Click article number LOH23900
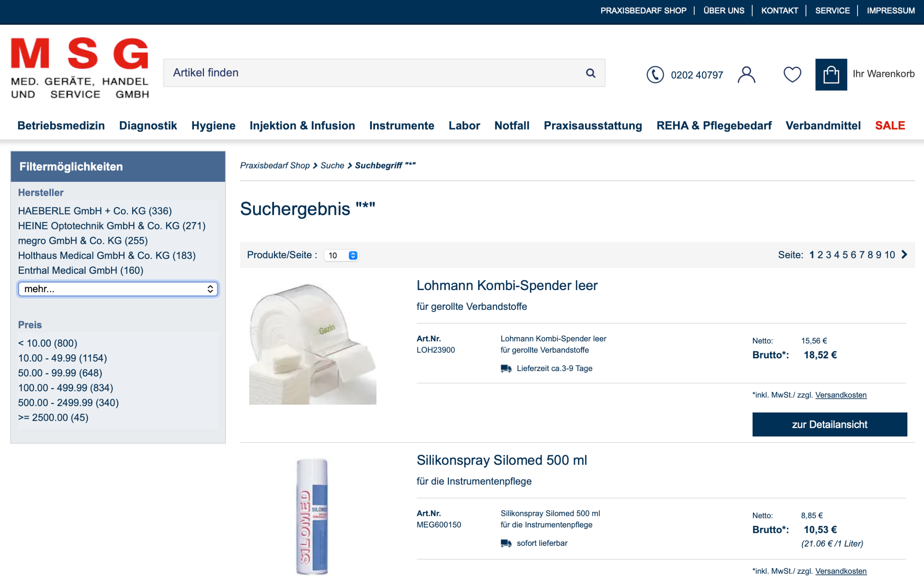The height and width of the screenshot is (578, 924). [x=436, y=350]
